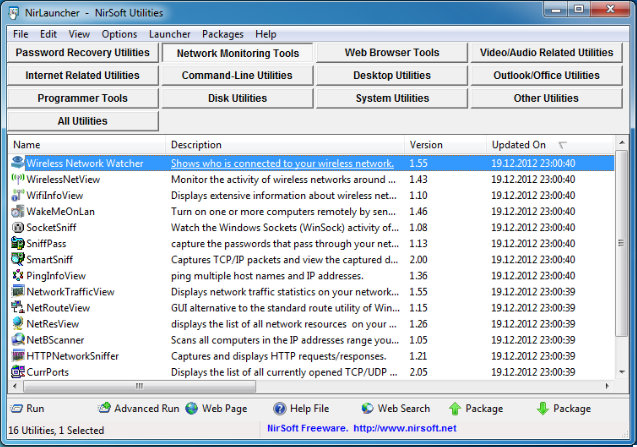The image size is (637, 447).
Task: Click the SocketSniff icon
Action: point(17,227)
